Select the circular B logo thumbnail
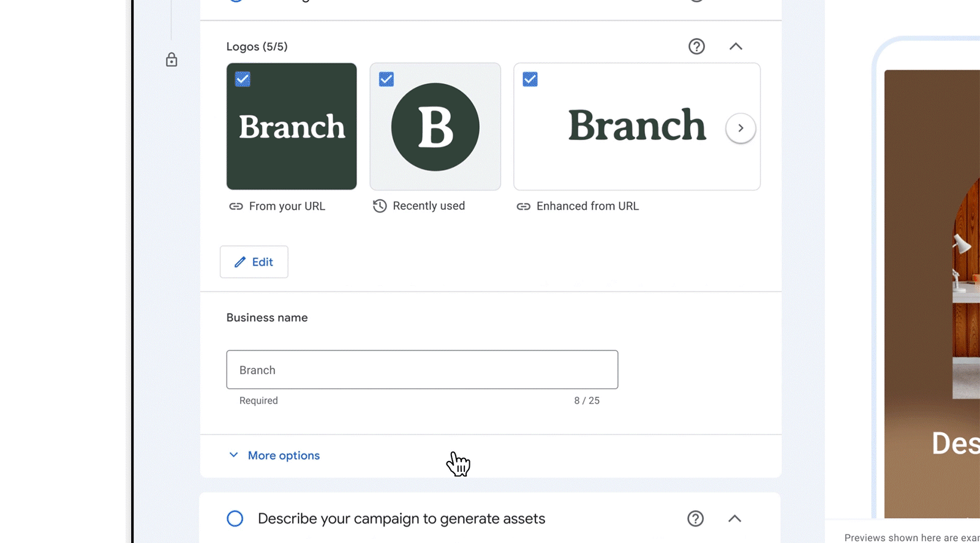Screen dimensions: 980x543 pyautogui.click(x=435, y=127)
